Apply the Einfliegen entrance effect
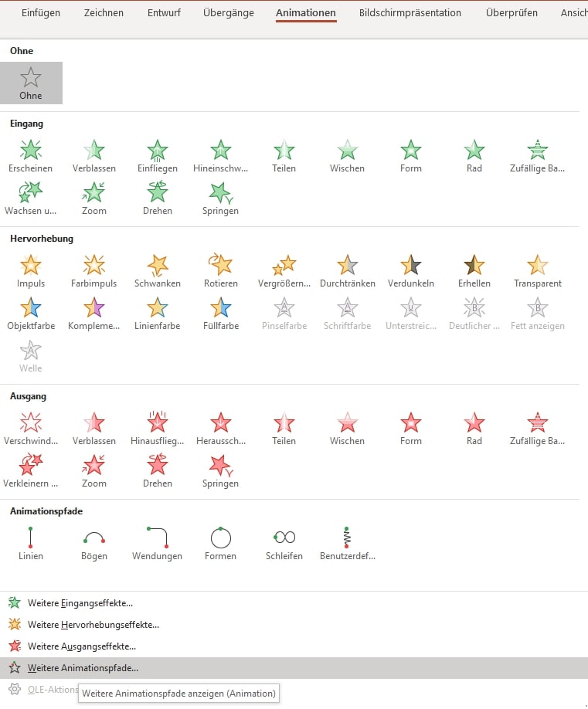Viewport: 588px width, 709px height. click(158, 156)
